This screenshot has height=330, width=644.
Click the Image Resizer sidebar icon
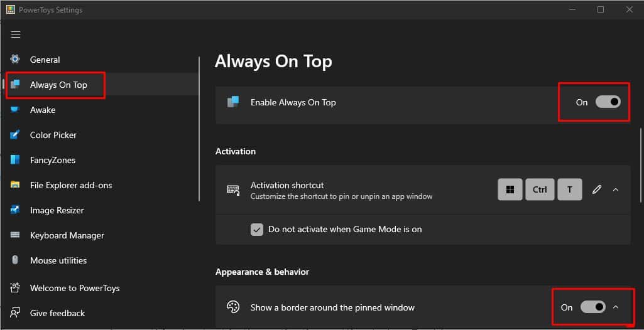(16, 210)
